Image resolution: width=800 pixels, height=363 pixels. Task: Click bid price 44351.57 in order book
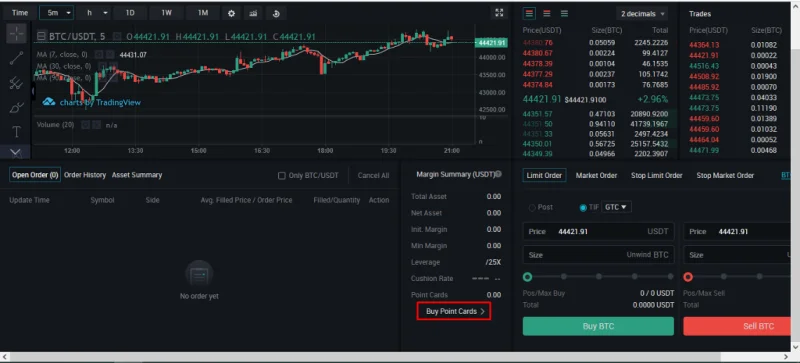[x=537, y=114]
